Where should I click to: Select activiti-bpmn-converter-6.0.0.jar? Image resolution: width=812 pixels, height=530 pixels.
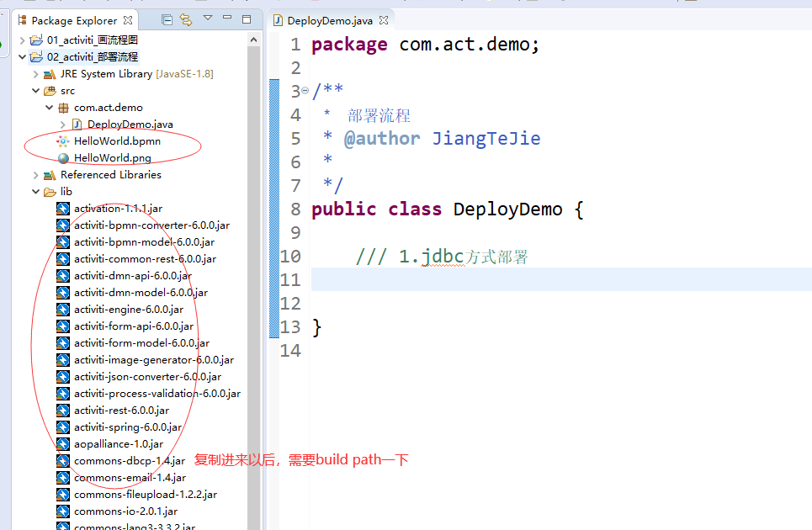(x=151, y=225)
